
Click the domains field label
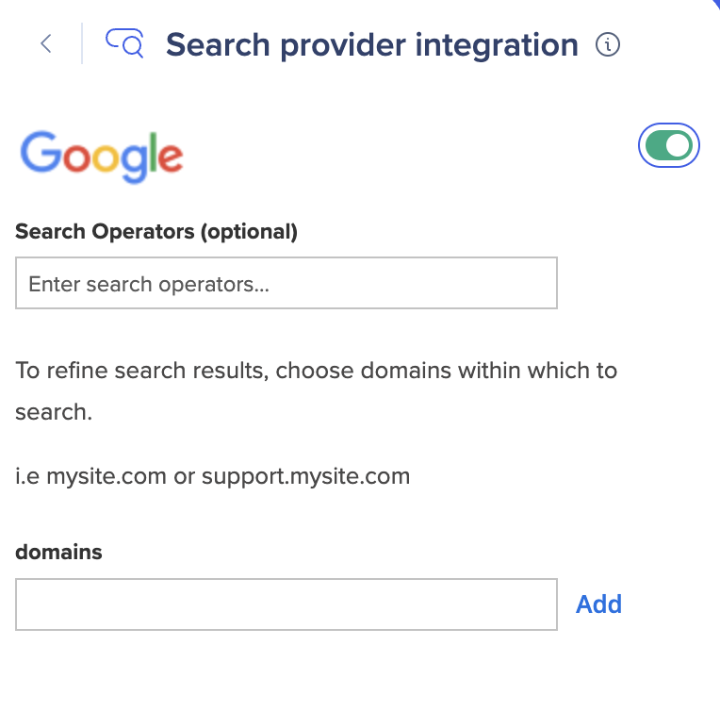[58, 552]
